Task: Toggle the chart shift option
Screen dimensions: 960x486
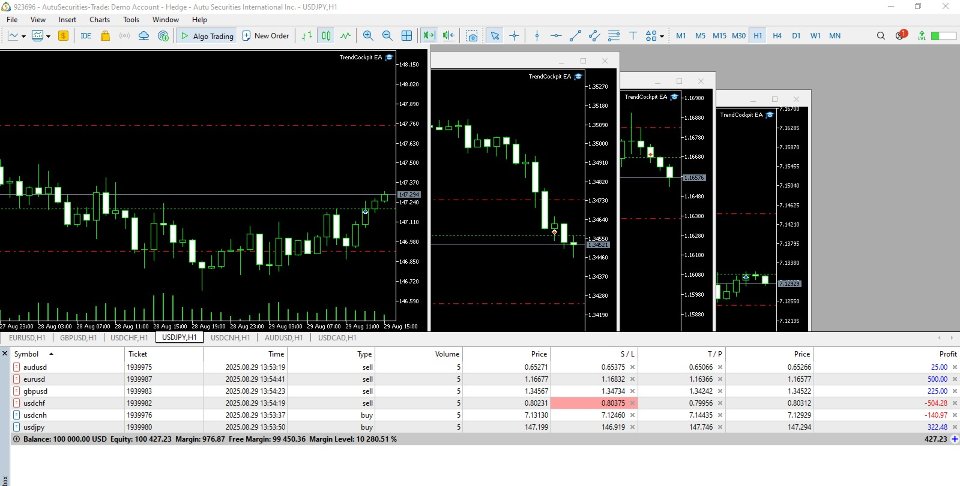Action: (x=449, y=36)
